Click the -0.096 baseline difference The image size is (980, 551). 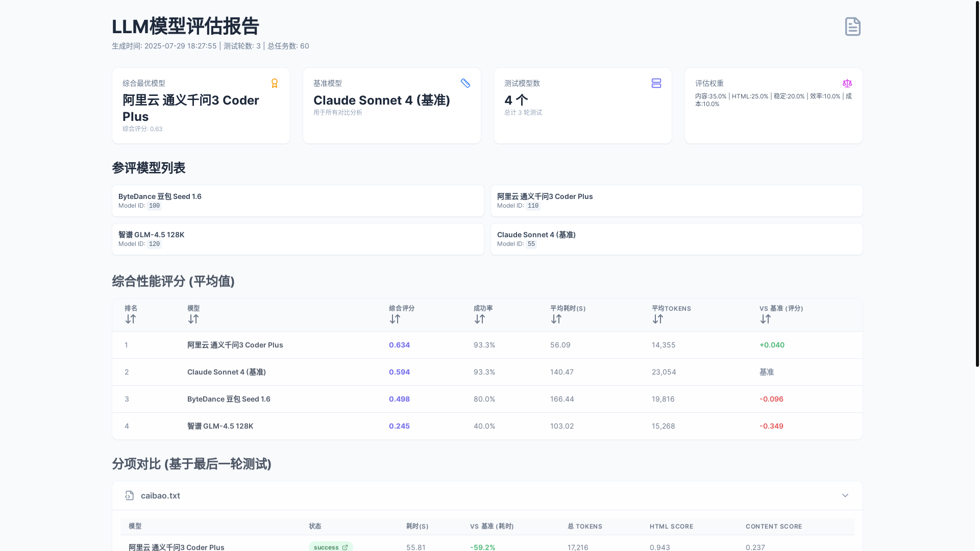click(x=771, y=399)
